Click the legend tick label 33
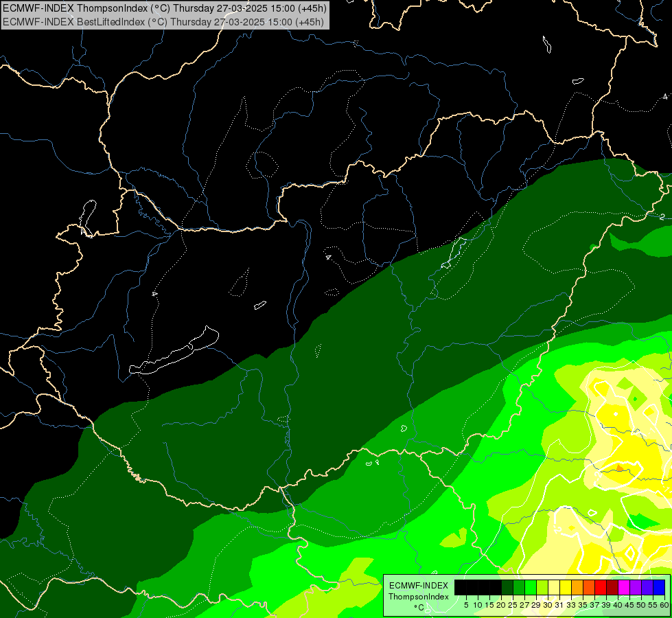This screenshot has height=618, width=672. [571, 605]
